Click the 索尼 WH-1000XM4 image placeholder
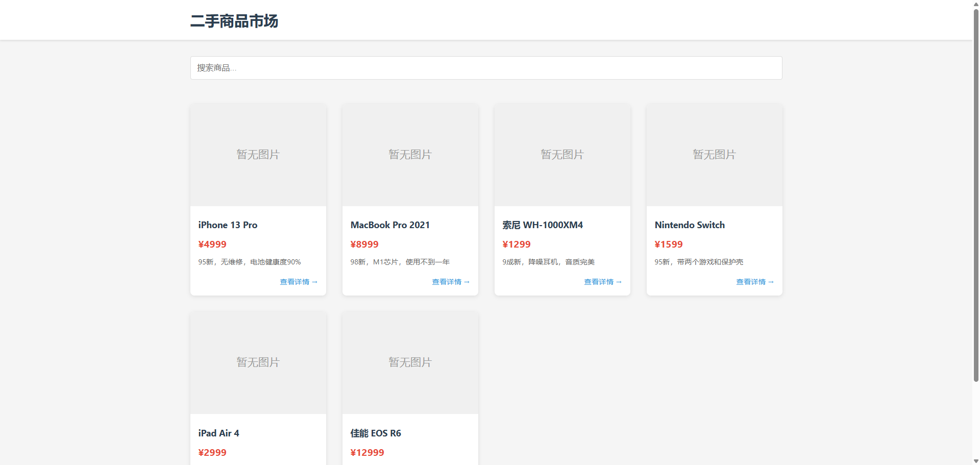The image size is (980, 465). [x=562, y=155]
